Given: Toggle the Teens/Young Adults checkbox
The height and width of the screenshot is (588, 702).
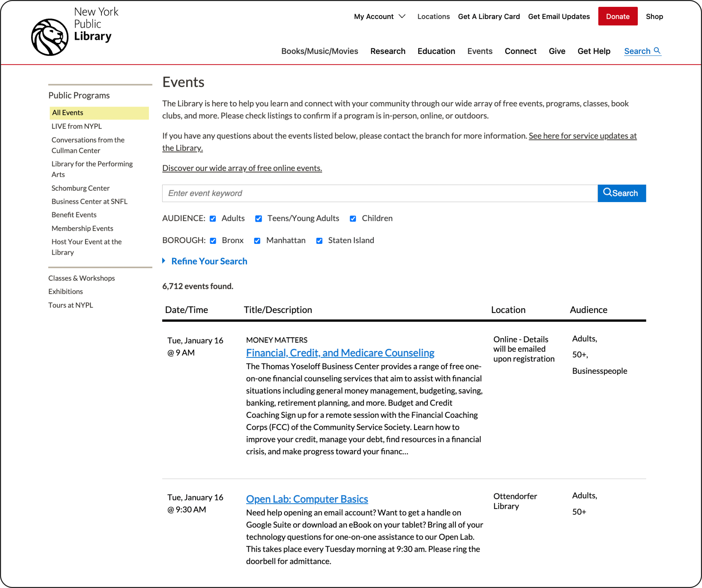Looking at the screenshot, I should coord(259,219).
